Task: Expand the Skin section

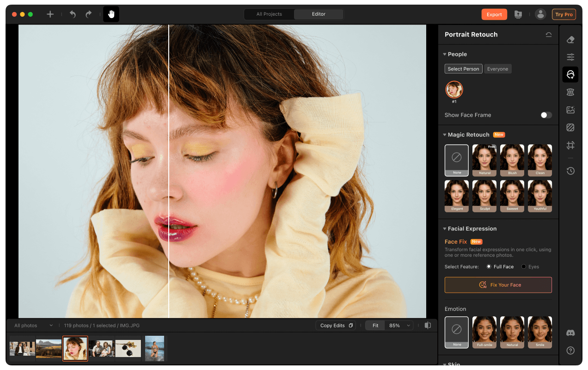Action: (x=445, y=364)
